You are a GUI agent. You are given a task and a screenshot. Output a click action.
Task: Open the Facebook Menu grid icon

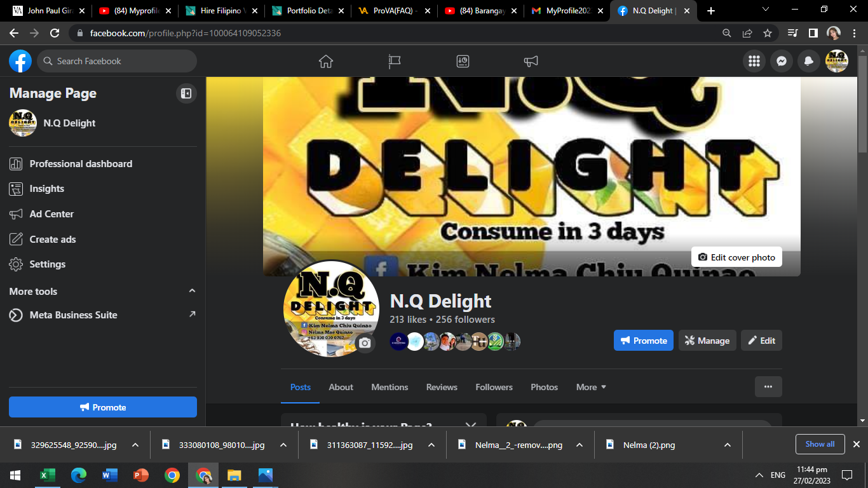point(754,61)
